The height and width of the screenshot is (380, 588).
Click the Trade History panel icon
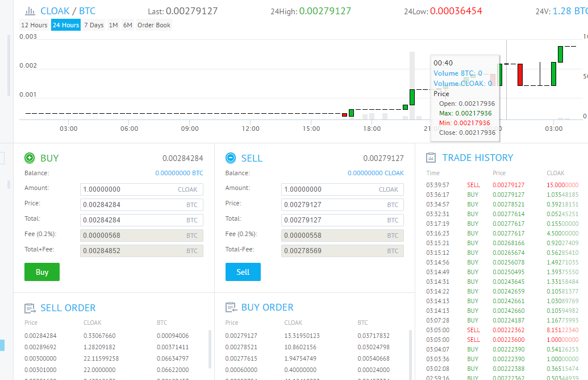pyautogui.click(x=431, y=158)
